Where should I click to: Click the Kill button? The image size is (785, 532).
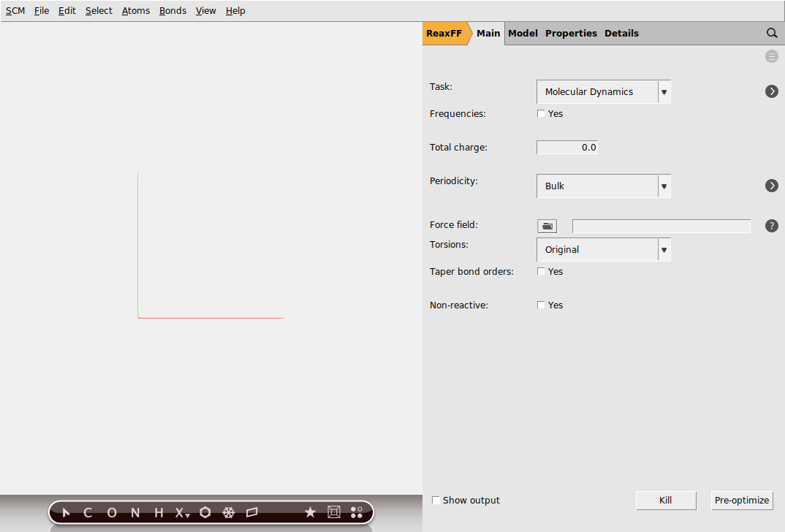click(x=665, y=500)
